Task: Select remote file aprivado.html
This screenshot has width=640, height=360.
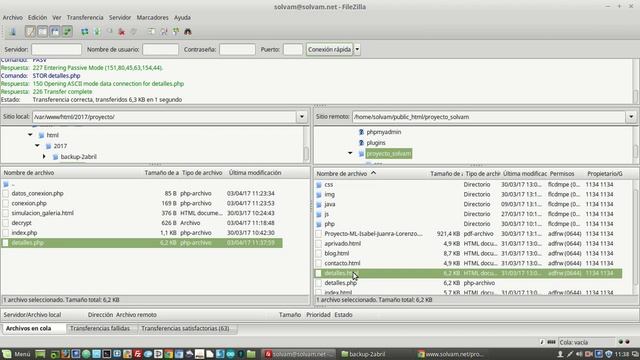Action: click(x=342, y=244)
